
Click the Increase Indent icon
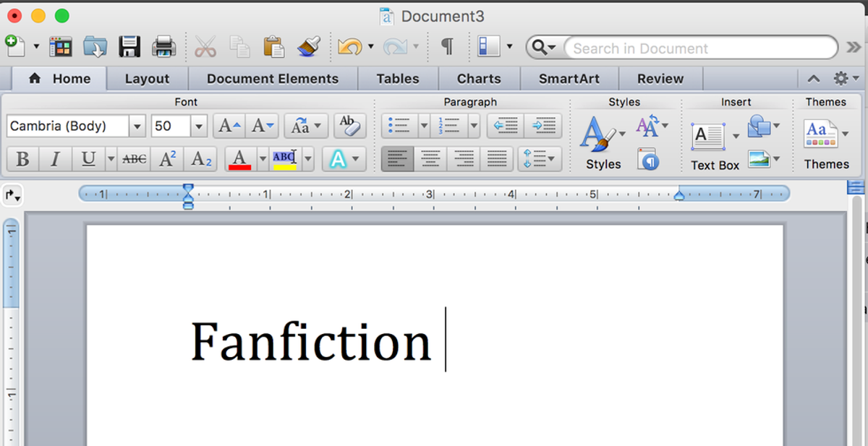(543, 126)
